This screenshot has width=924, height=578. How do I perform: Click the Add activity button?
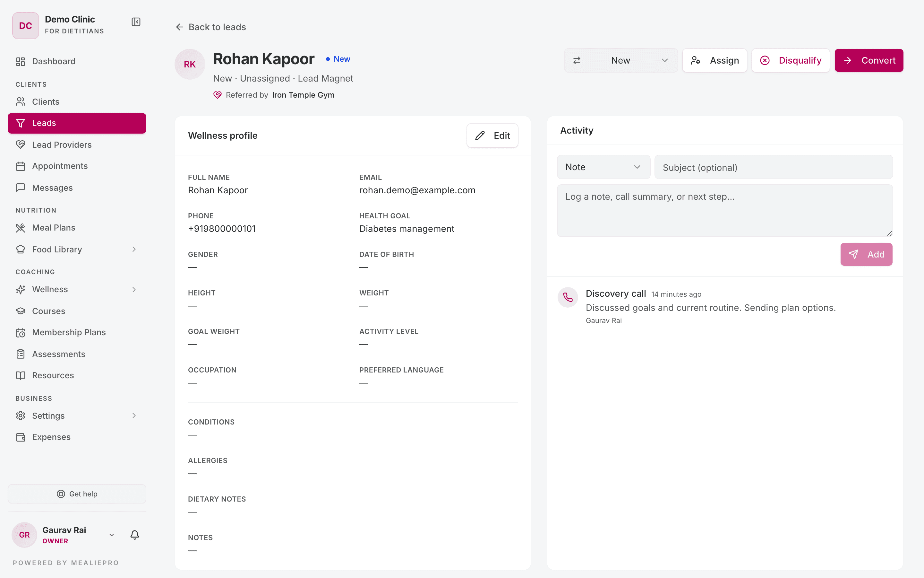point(866,254)
